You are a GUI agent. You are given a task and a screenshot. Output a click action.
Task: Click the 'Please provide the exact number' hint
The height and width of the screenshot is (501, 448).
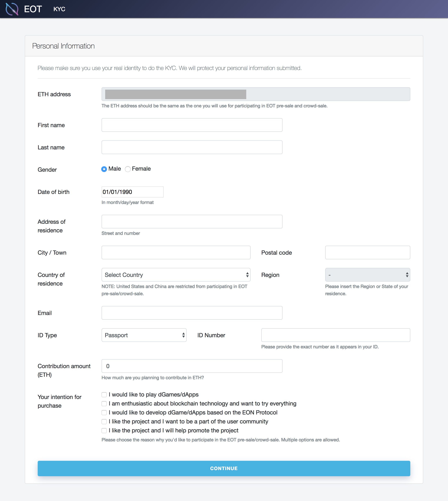pyautogui.click(x=320, y=347)
